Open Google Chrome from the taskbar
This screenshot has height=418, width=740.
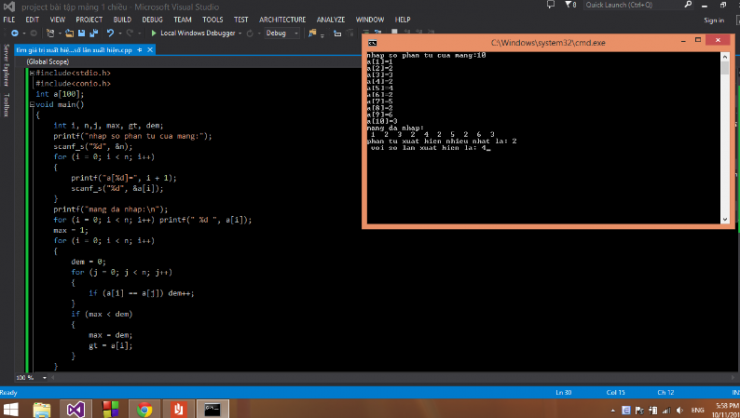coord(145,408)
